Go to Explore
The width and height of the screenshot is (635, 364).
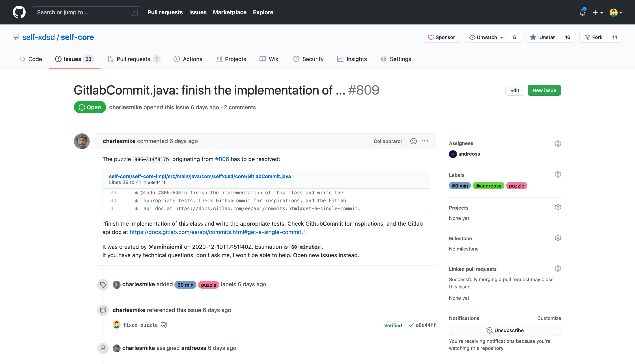263,12
